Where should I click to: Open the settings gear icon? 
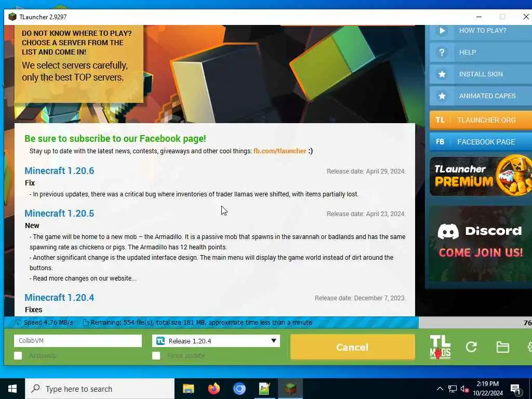click(x=529, y=347)
